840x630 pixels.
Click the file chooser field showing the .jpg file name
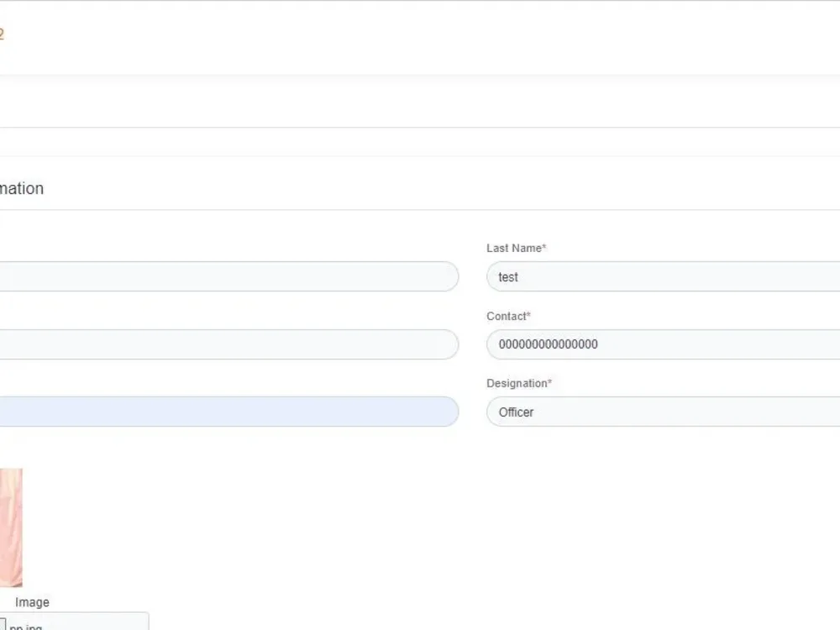pos(75,622)
